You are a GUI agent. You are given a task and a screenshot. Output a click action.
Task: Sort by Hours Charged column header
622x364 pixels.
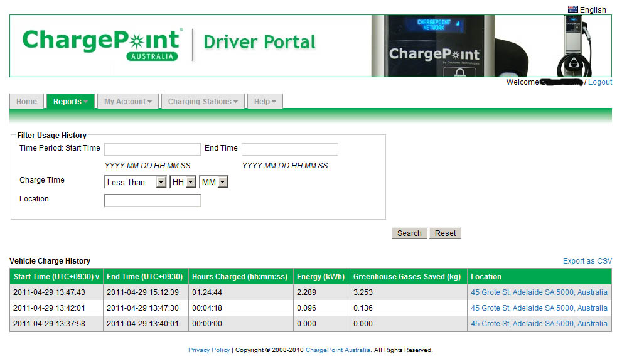[x=240, y=276]
